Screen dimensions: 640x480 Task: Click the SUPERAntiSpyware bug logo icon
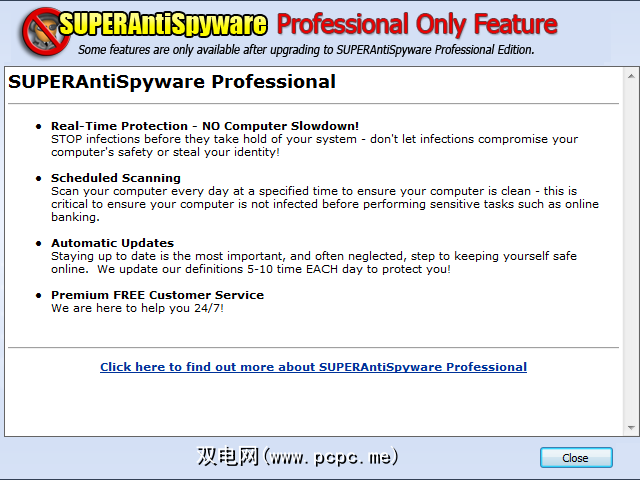46,31
